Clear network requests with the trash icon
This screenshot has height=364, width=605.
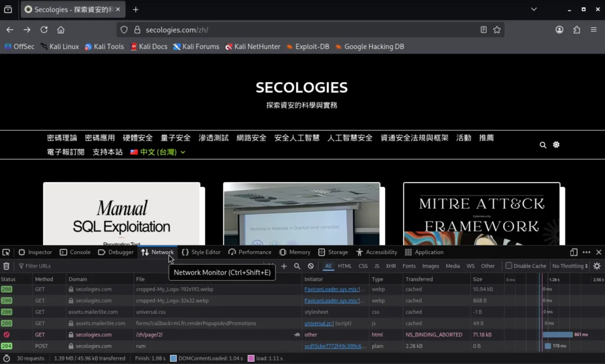(6, 266)
